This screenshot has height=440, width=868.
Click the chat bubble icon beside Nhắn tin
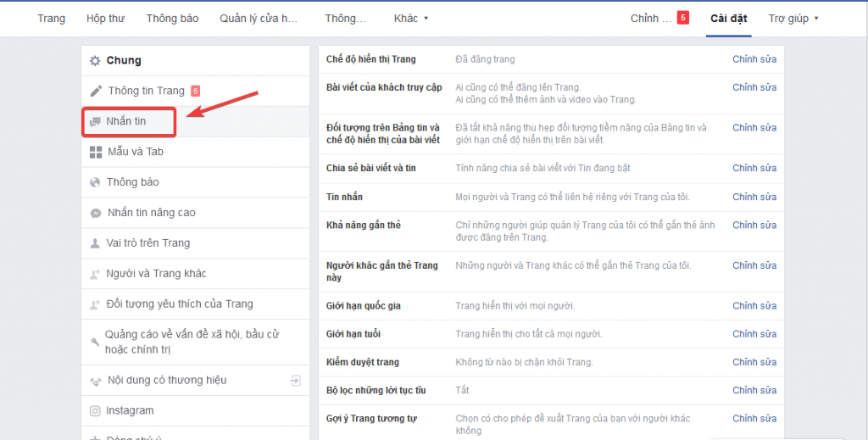[96, 122]
